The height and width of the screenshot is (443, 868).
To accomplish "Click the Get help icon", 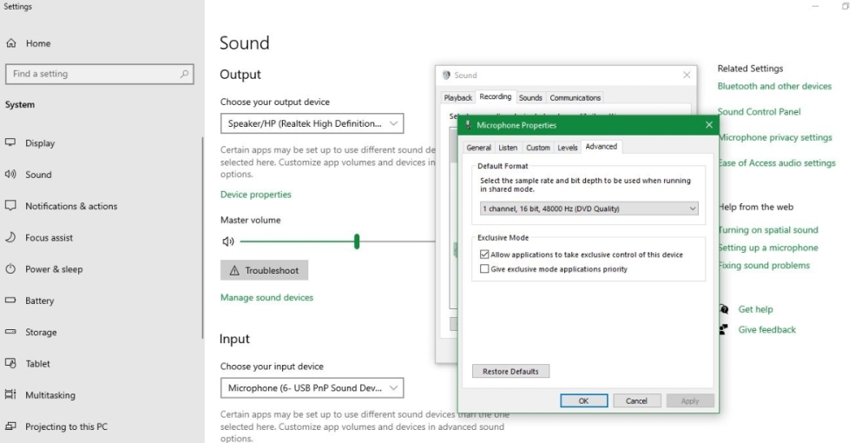I will 723,309.
